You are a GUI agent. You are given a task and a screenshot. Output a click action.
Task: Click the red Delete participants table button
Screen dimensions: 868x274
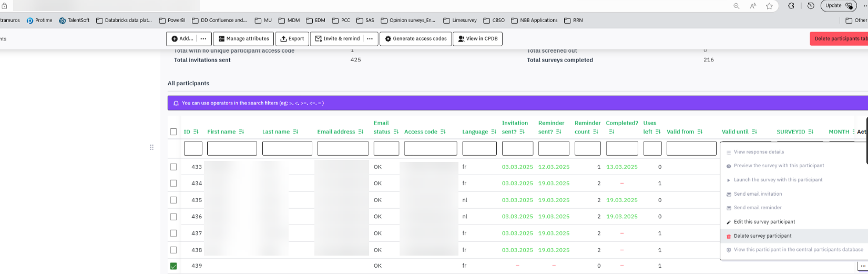(x=840, y=39)
